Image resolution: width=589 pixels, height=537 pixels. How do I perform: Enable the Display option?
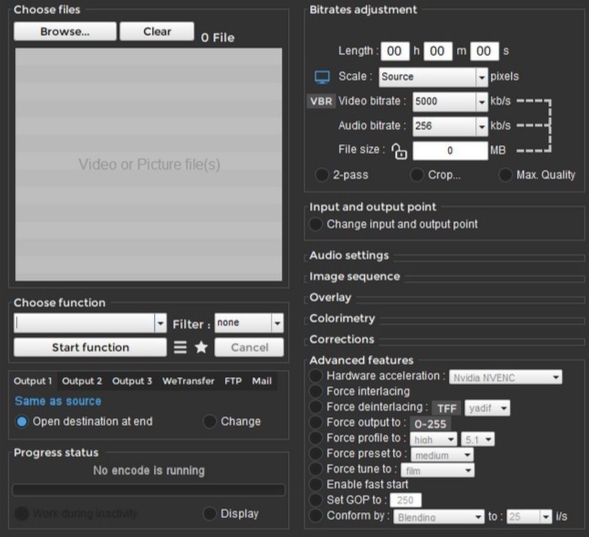tap(209, 513)
